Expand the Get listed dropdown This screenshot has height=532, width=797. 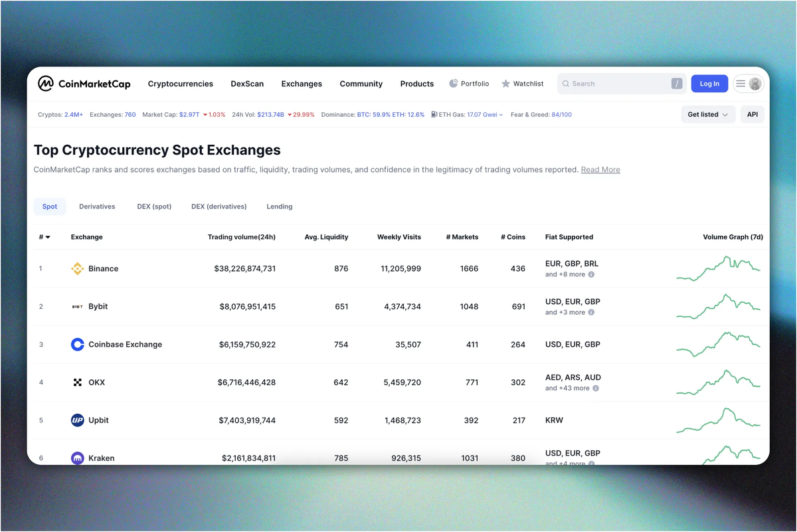pos(708,114)
